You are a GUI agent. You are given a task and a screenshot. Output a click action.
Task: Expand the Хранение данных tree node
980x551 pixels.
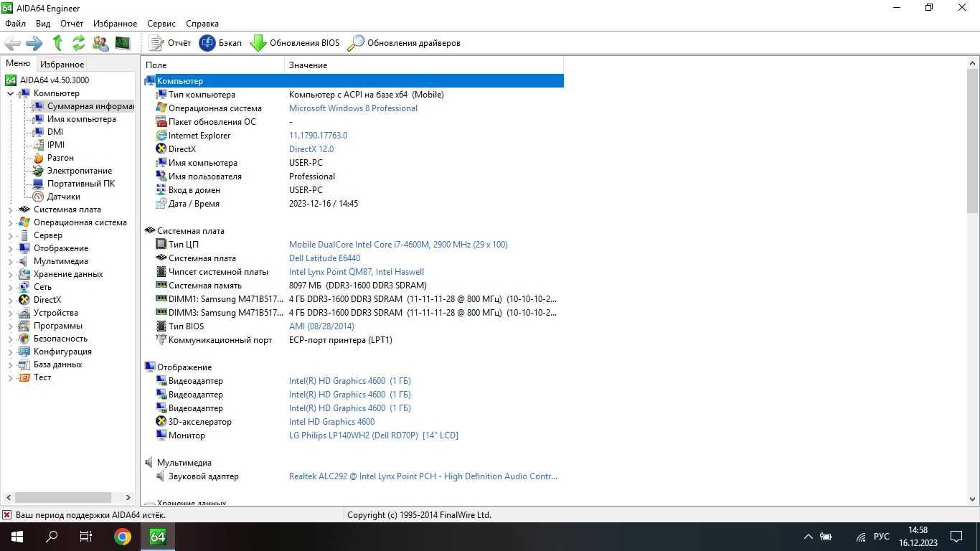click(10, 274)
